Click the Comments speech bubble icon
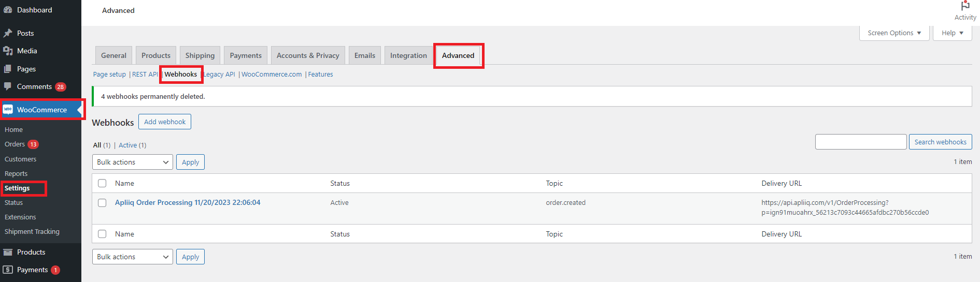 (8, 86)
